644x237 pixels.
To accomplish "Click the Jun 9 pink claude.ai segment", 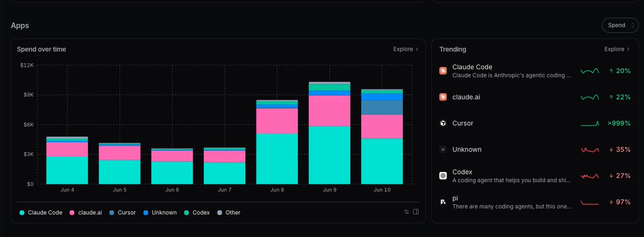I will (x=330, y=111).
